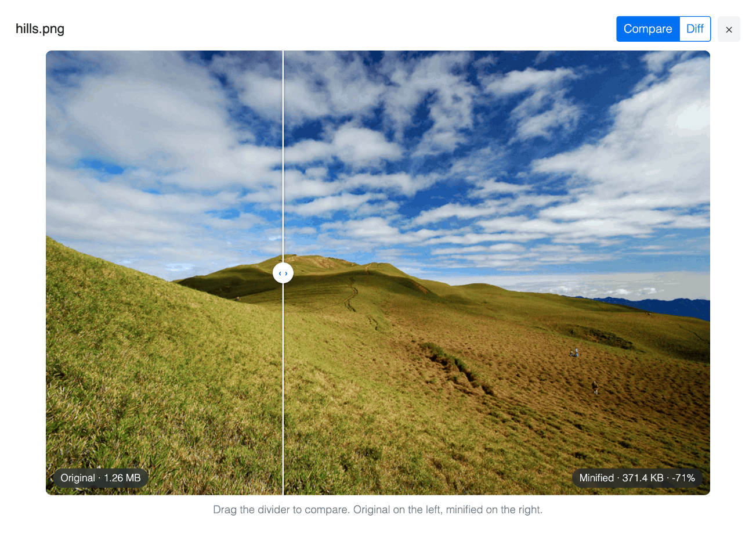This screenshot has height=533, width=756.
Task: Click the Minified · 371.4 KB · -71% label
Action: (637, 478)
